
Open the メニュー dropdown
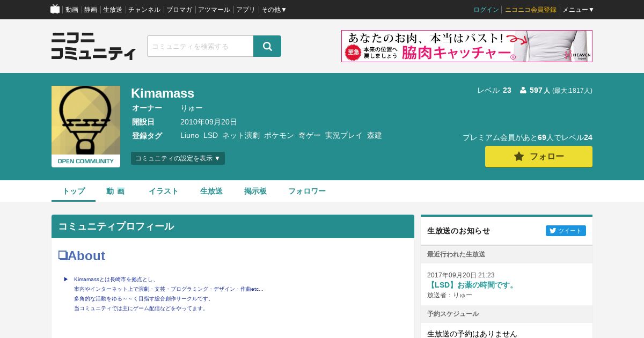pyautogui.click(x=578, y=10)
